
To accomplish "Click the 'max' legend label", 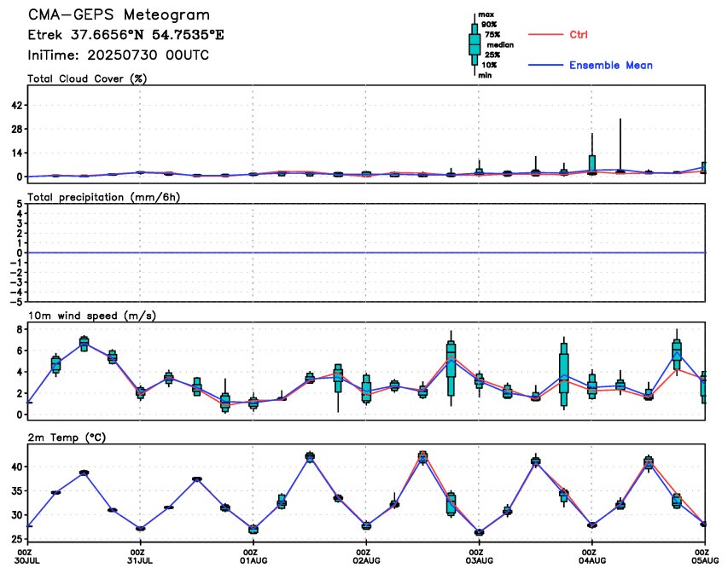I will [486, 14].
